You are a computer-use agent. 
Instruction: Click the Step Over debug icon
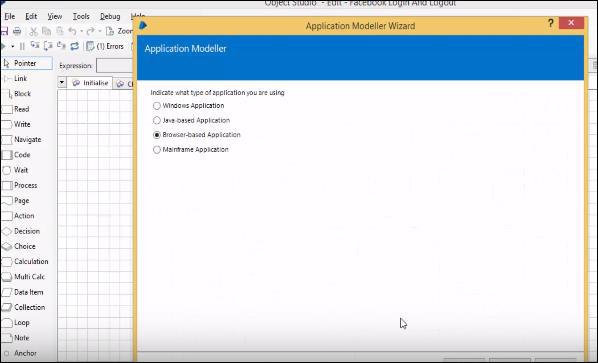pyautogui.click(x=48, y=46)
